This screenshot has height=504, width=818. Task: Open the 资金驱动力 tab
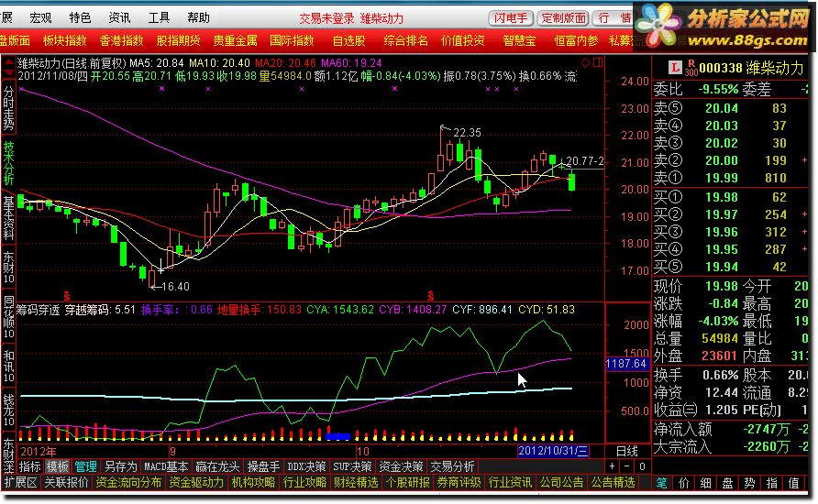pyautogui.click(x=195, y=483)
